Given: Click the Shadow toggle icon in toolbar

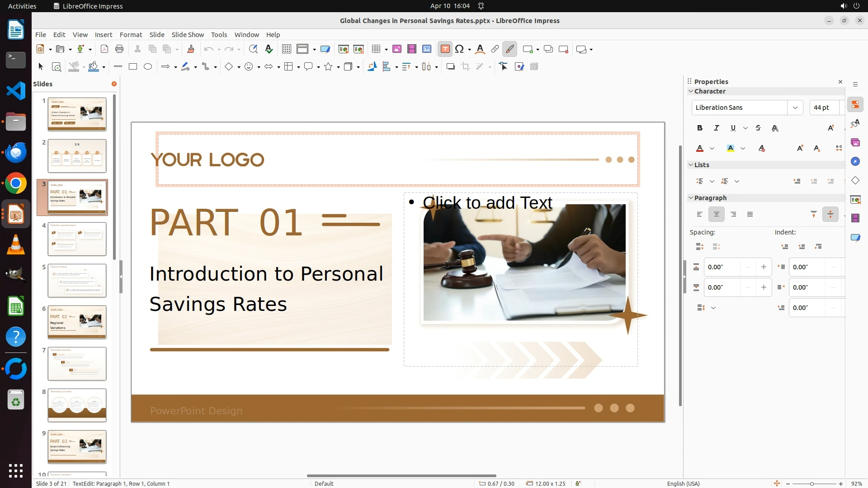Looking at the screenshot, I should (x=450, y=67).
